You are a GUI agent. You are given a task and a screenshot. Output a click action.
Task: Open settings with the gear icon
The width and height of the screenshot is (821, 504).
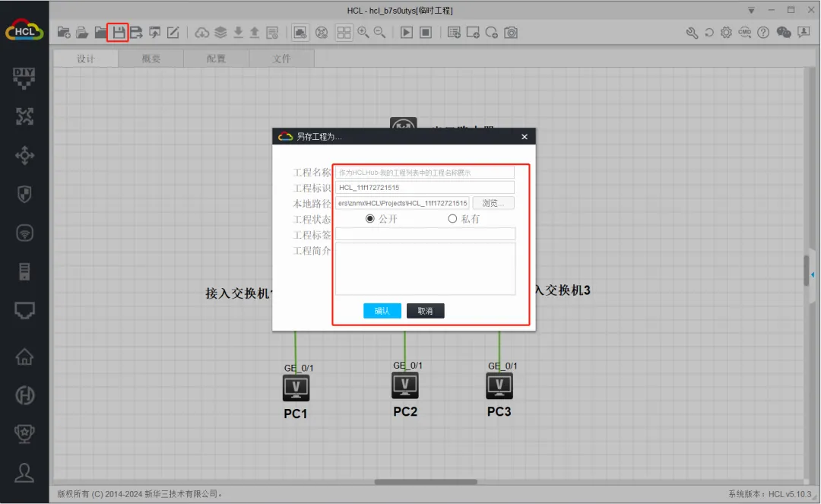click(x=726, y=33)
